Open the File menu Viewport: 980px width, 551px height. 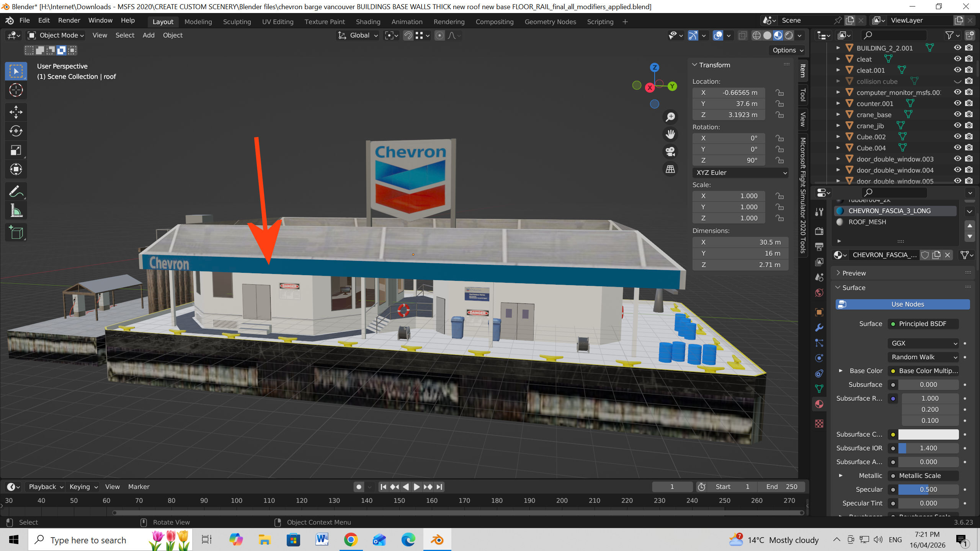(x=24, y=20)
